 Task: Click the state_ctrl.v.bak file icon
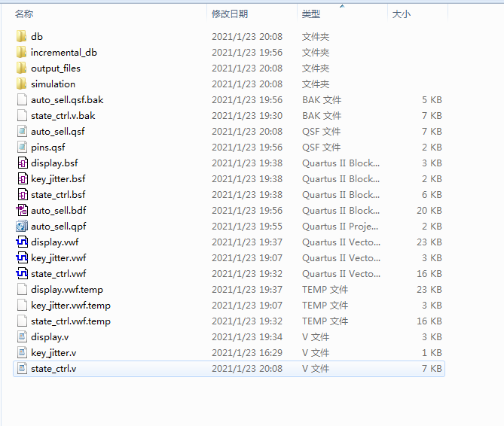pyautogui.click(x=22, y=115)
